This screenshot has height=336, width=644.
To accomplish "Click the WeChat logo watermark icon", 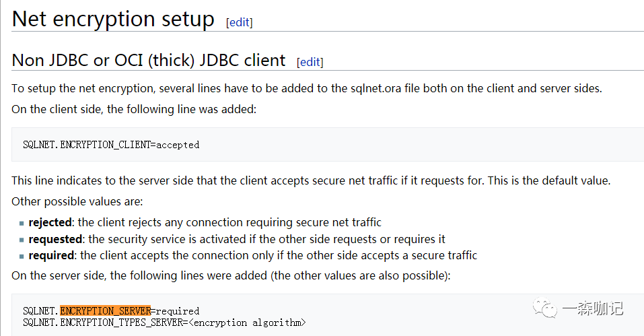I will [x=546, y=308].
